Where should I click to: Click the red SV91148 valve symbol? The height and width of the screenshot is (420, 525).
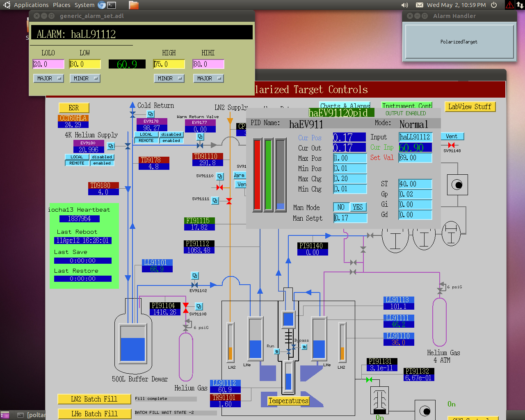click(451, 145)
